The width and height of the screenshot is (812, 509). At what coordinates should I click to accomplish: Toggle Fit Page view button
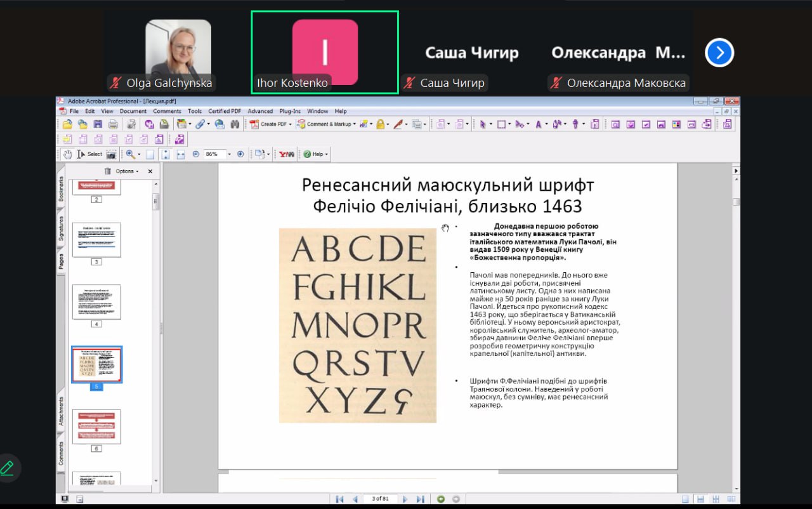(166, 154)
